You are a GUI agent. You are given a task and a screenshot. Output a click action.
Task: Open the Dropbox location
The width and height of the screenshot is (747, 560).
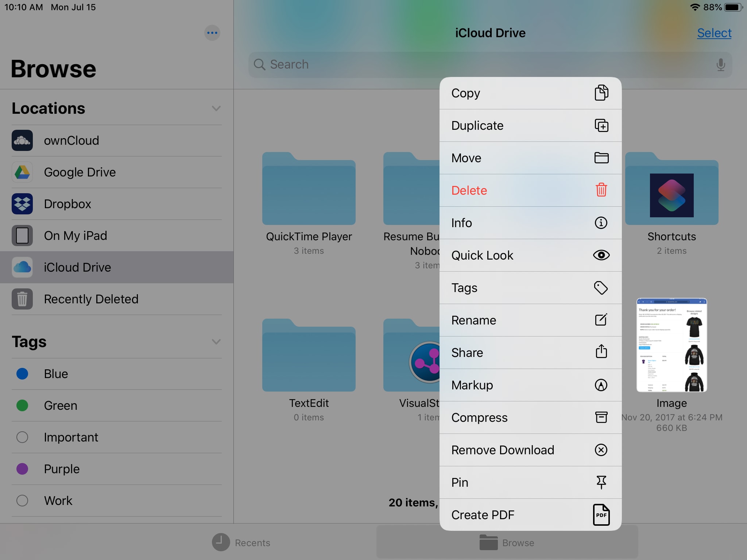point(117,204)
